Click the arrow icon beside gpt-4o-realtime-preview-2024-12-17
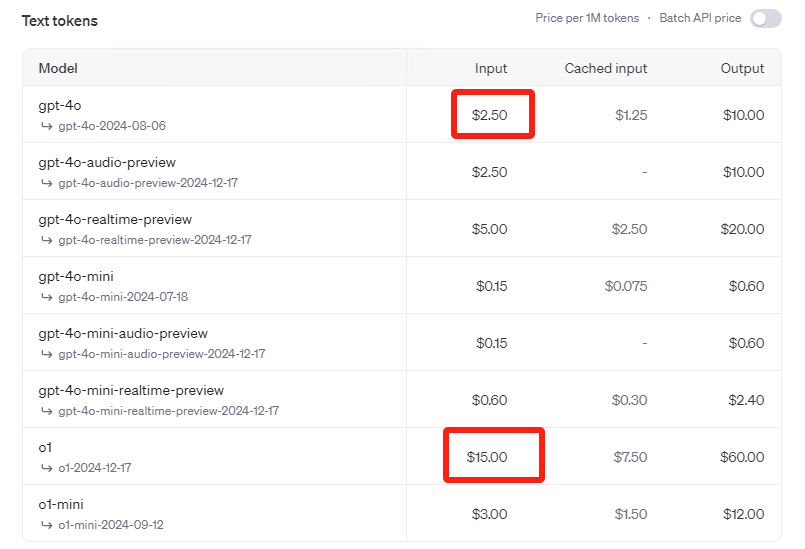 click(46, 240)
